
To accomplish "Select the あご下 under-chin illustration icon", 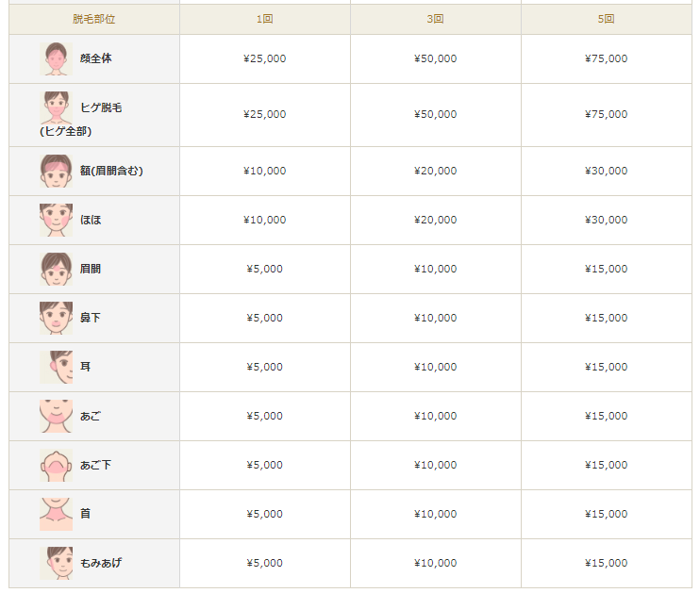I will (x=56, y=465).
